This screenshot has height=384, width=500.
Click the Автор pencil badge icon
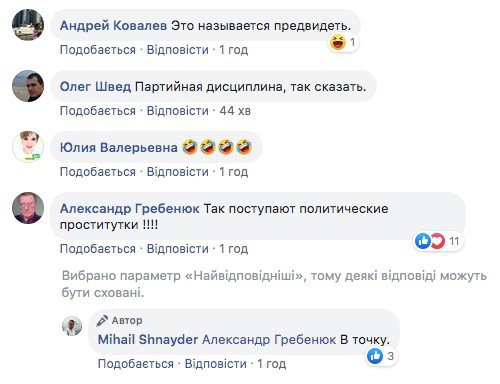click(102, 321)
